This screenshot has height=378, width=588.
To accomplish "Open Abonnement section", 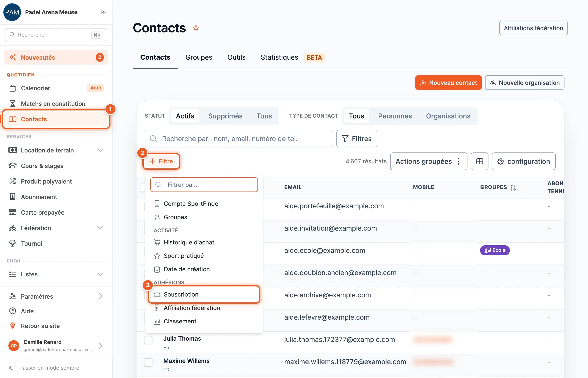I will (56, 197).
